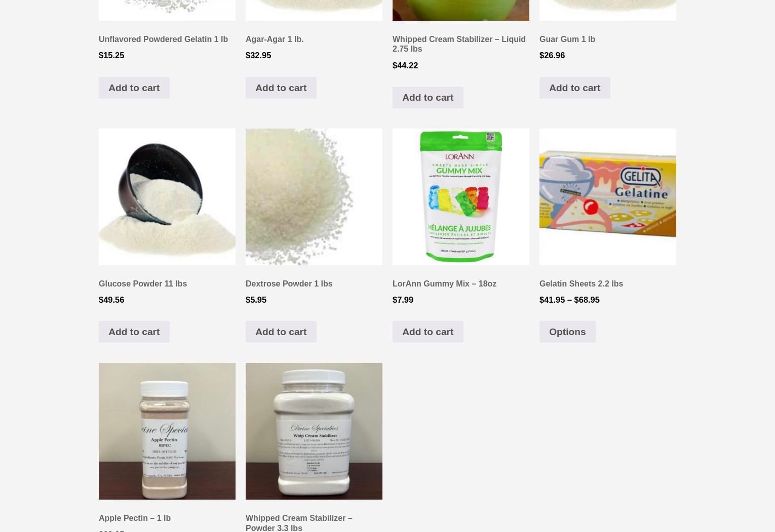Open Gelatin Sheets 2.2 lbs title link
The height and width of the screenshot is (532, 775).
pos(581,283)
